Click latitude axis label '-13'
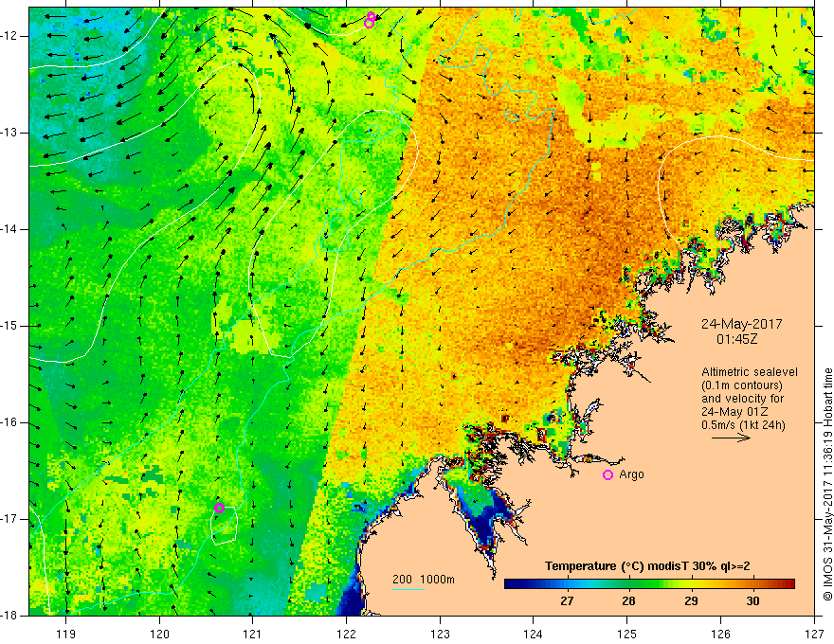 pyautogui.click(x=10, y=133)
